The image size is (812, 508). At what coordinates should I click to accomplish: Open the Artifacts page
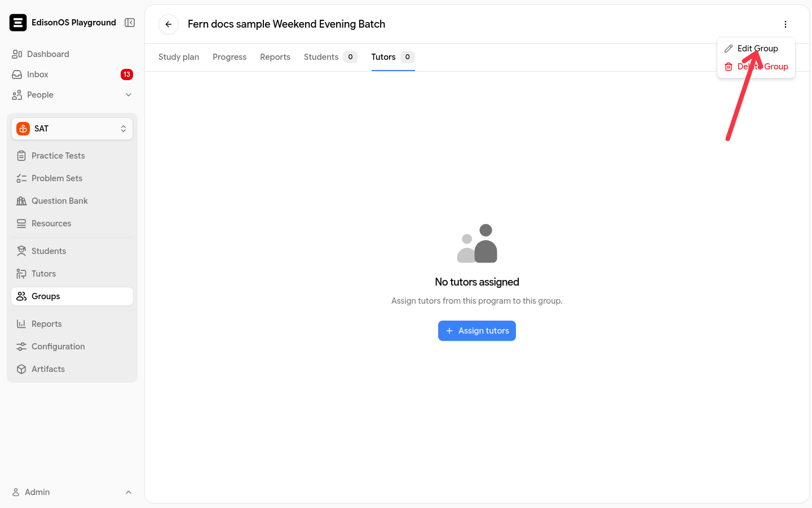click(x=72, y=369)
